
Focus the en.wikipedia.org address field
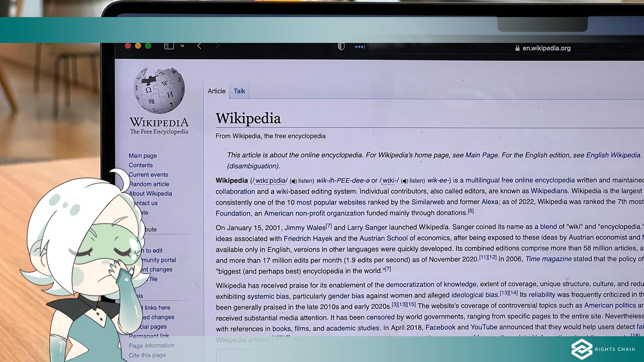pos(546,48)
